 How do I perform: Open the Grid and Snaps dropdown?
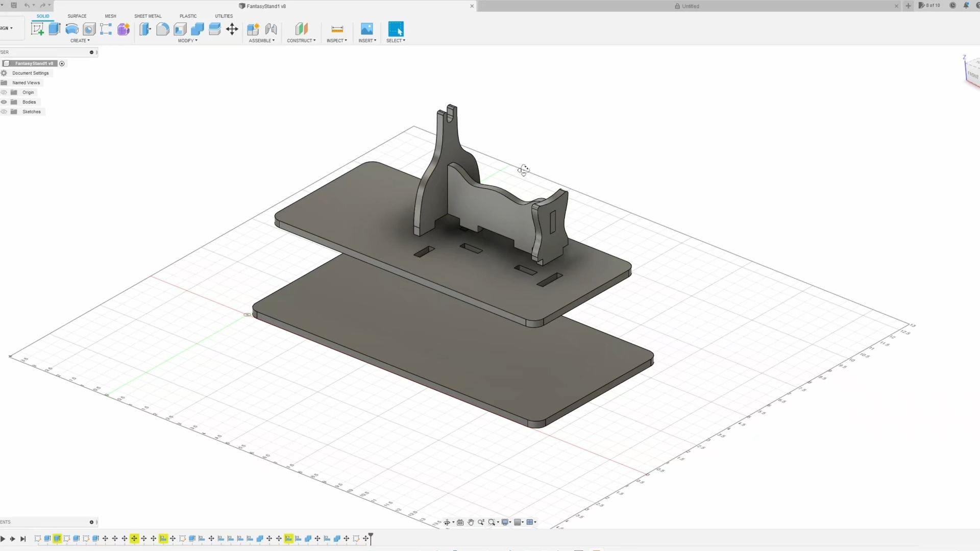point(519,522)
